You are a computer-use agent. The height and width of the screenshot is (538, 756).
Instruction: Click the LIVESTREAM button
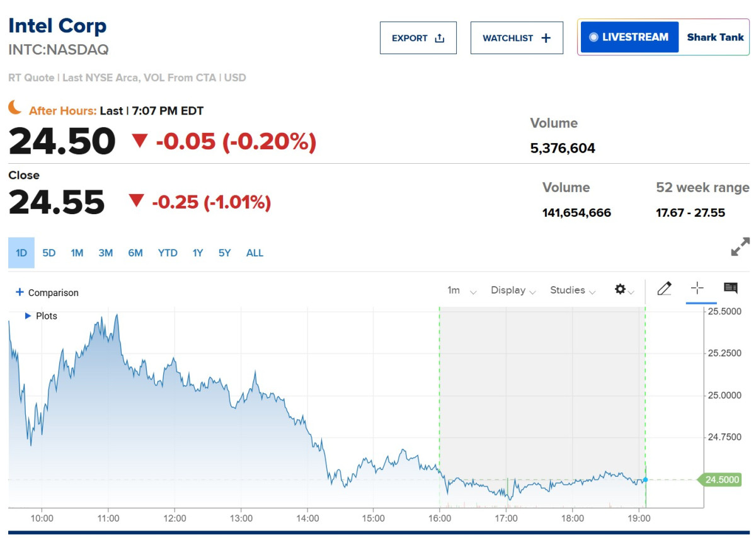pos(629,37)
